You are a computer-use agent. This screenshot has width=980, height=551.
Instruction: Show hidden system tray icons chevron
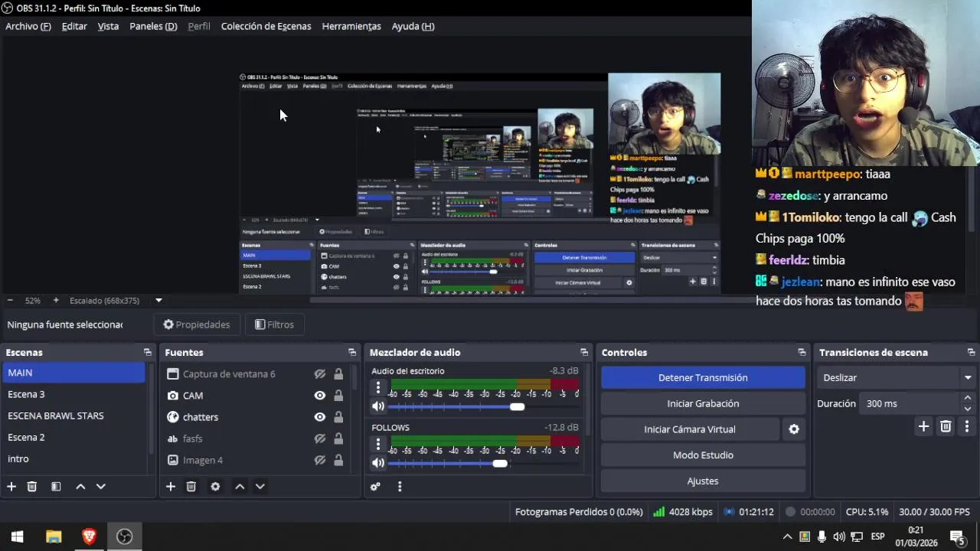click(x=787, y=536)
